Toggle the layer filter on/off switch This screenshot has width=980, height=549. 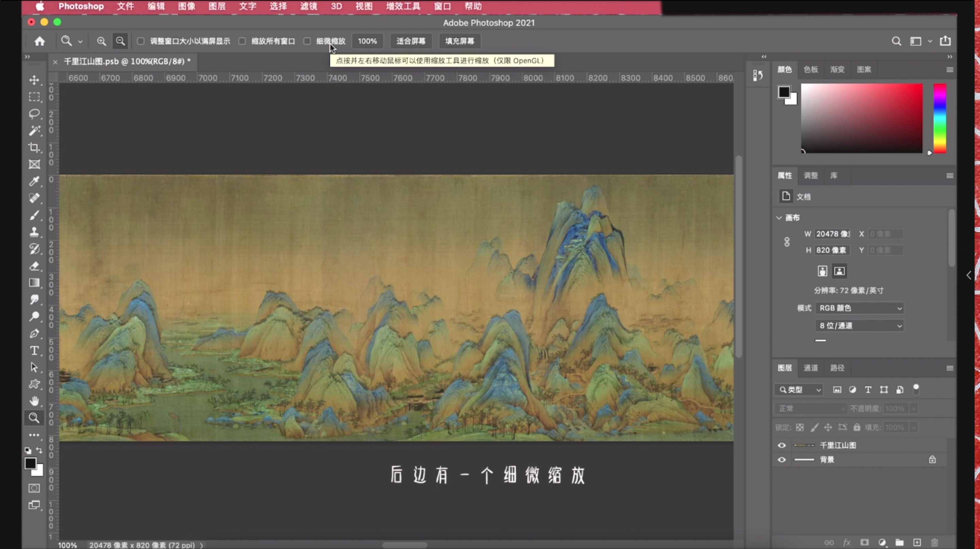click(x=916, y=389)
